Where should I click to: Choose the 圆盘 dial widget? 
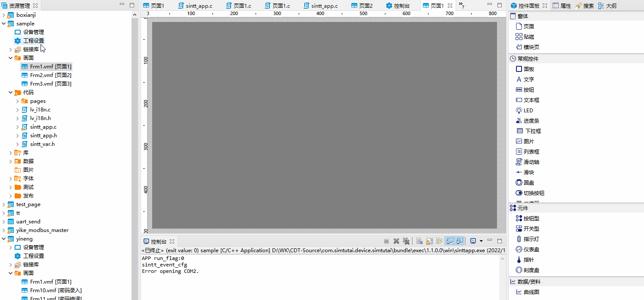pyautogui.click(x=528, y=182)
